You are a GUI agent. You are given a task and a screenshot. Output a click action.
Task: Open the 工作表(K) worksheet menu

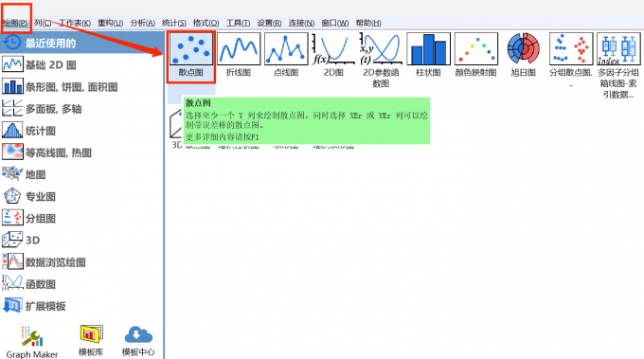coord(75,23)
